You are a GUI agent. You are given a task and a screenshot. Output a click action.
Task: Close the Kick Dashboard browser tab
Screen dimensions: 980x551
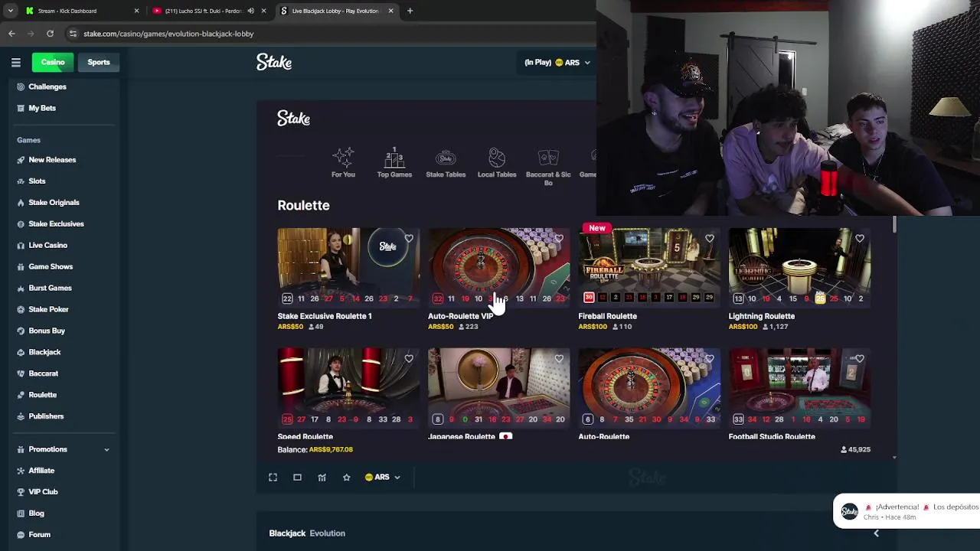click(x=136, y=11)
